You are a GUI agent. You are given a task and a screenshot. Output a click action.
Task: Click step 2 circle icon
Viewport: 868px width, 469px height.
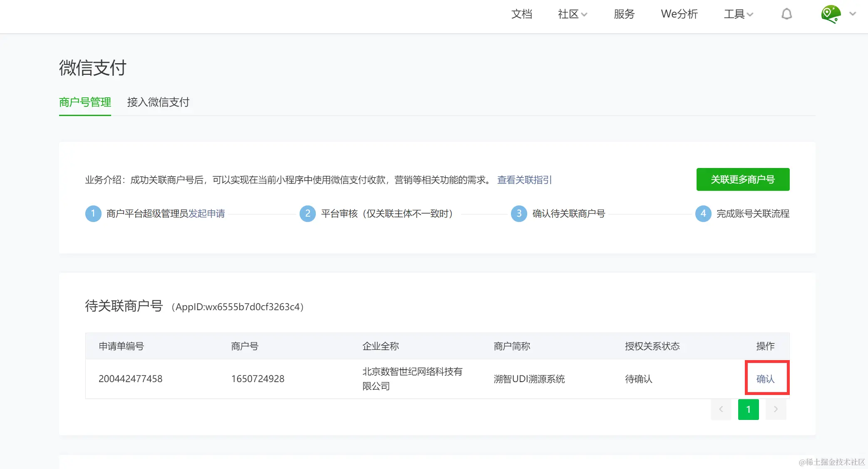308,214
